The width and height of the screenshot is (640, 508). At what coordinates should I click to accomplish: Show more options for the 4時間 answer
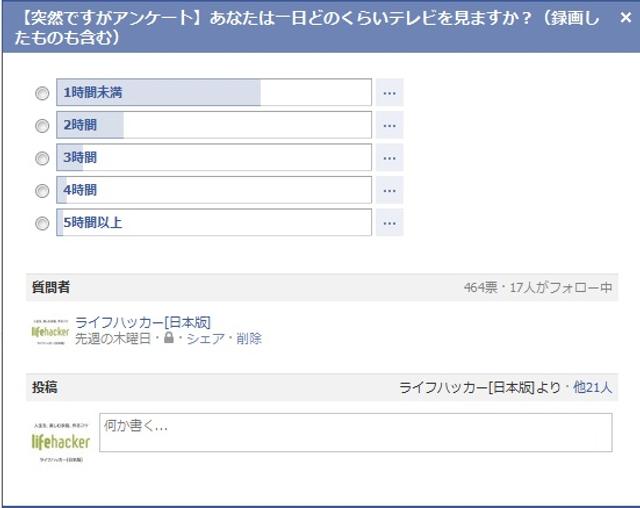389,190
